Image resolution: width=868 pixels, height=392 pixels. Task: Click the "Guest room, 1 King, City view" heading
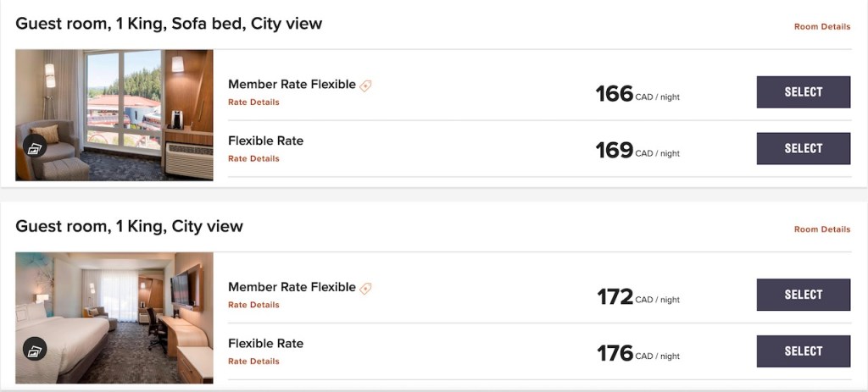point(129,226)
